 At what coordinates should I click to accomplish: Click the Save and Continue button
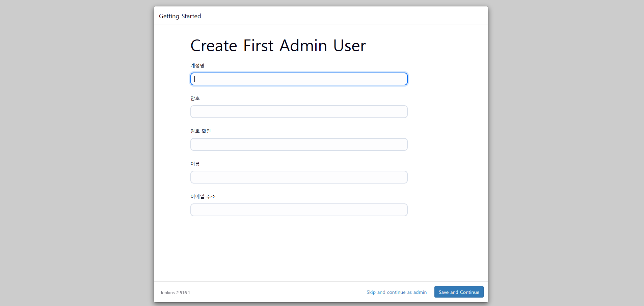[x=459, y=292]
